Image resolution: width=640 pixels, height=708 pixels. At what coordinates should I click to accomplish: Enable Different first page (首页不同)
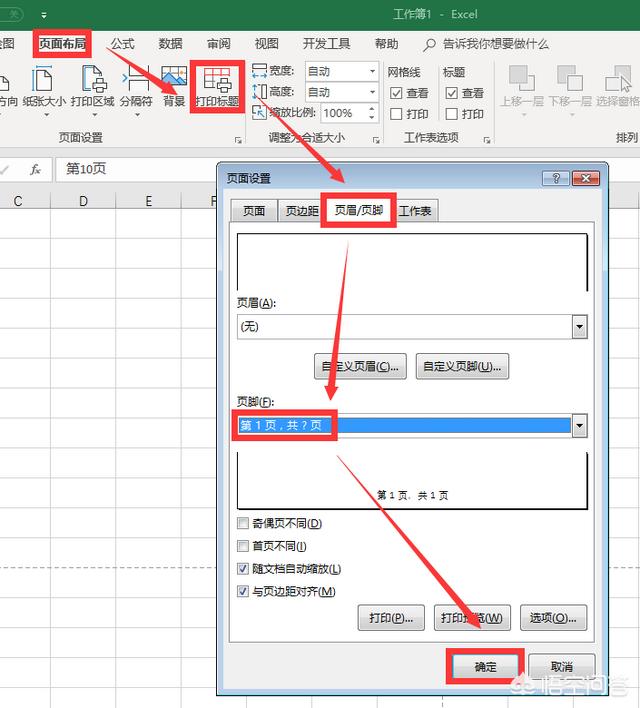pyautogui.click(x=243, y=546)
